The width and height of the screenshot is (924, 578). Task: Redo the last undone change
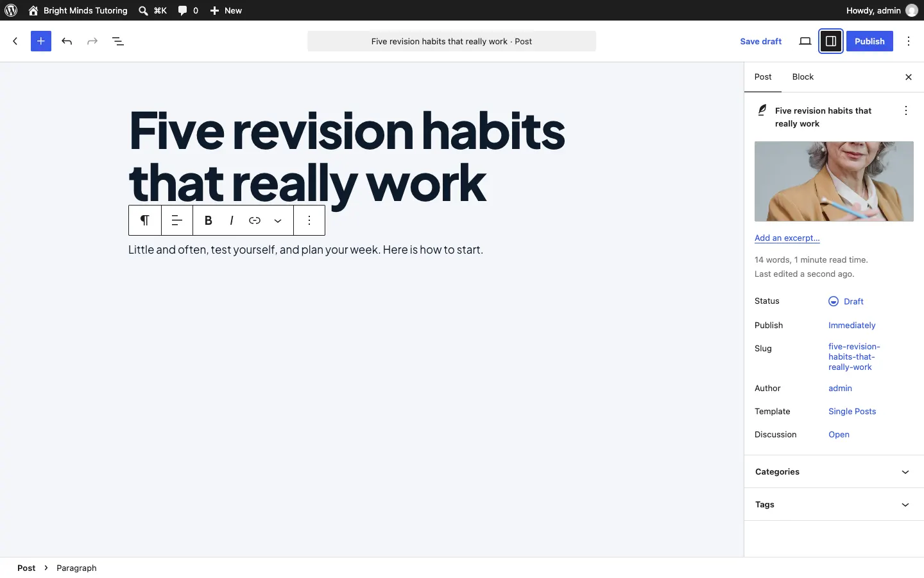(92, 41)
